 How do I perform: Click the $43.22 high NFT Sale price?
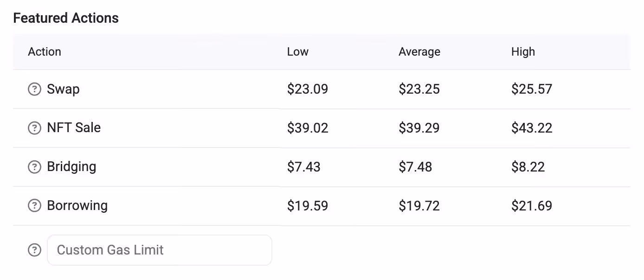(x=532, y=128)
